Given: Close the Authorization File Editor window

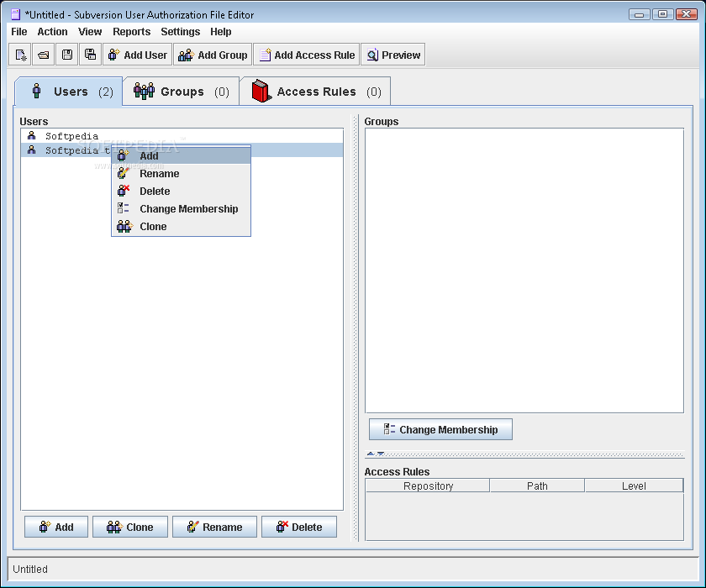Looking at the screenshot, I should click(x=687, y=14).
